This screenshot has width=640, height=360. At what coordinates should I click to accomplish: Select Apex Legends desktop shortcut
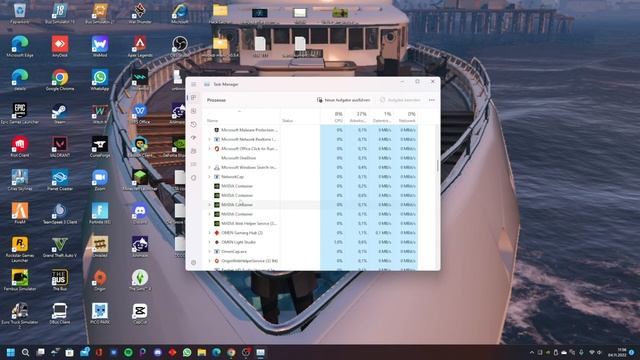coord(140,47)
